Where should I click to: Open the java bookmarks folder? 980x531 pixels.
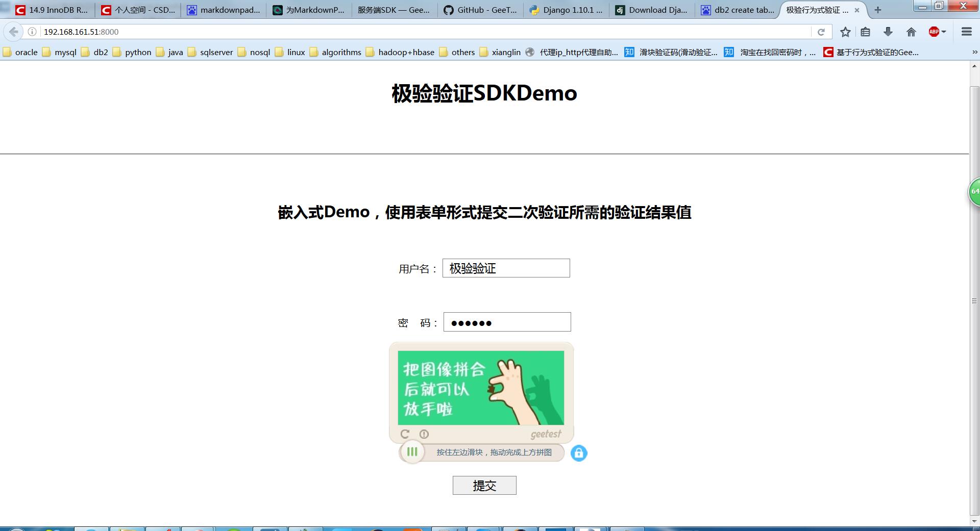point(169,52)
